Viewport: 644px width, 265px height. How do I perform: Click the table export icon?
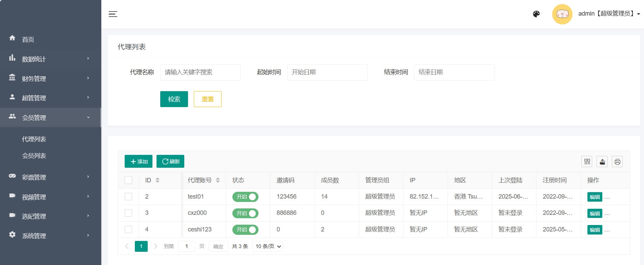(602, 162)
